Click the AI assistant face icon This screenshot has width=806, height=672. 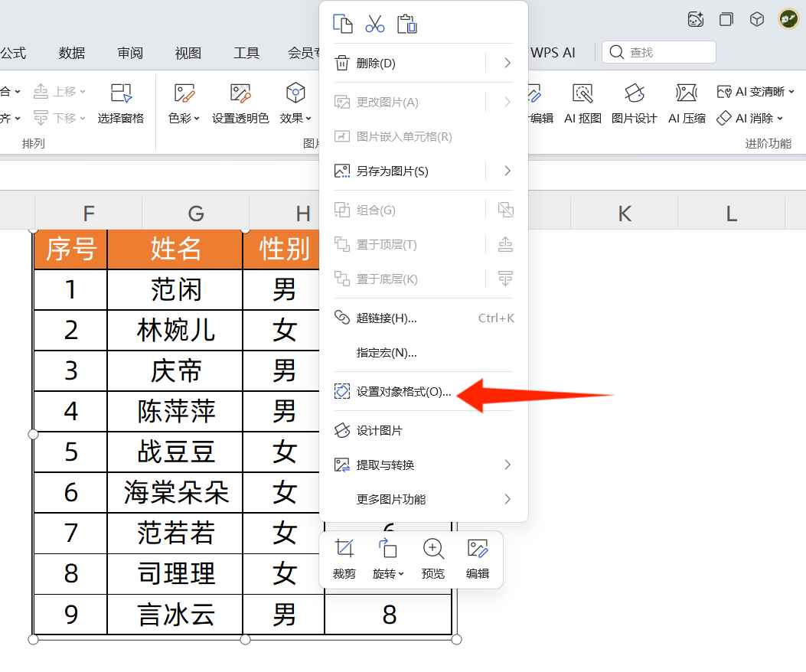(696, 20)
